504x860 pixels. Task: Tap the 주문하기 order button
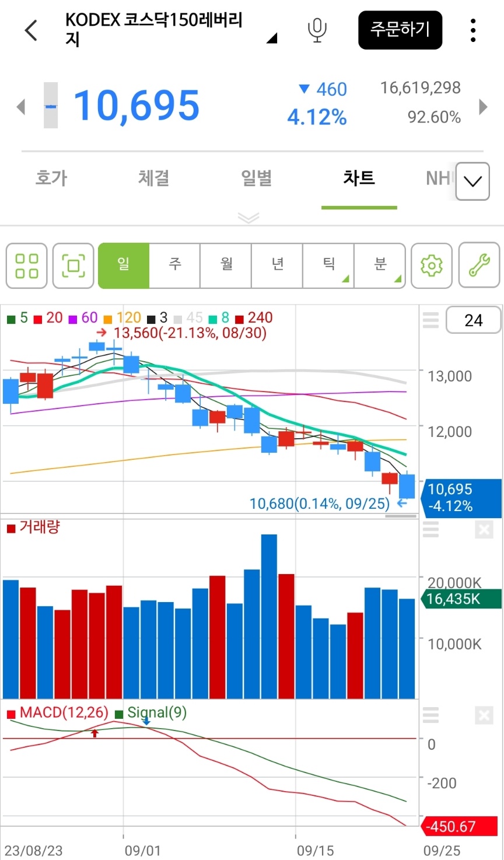400,29
